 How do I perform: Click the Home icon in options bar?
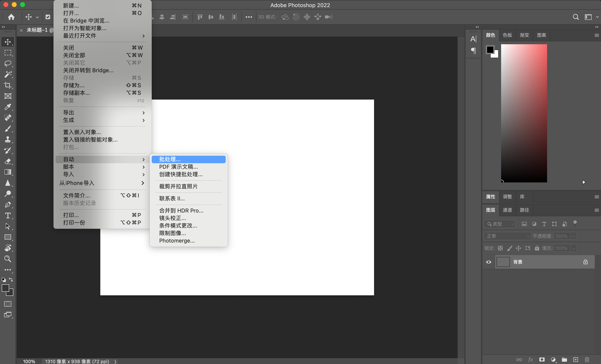tap(11, 17)
